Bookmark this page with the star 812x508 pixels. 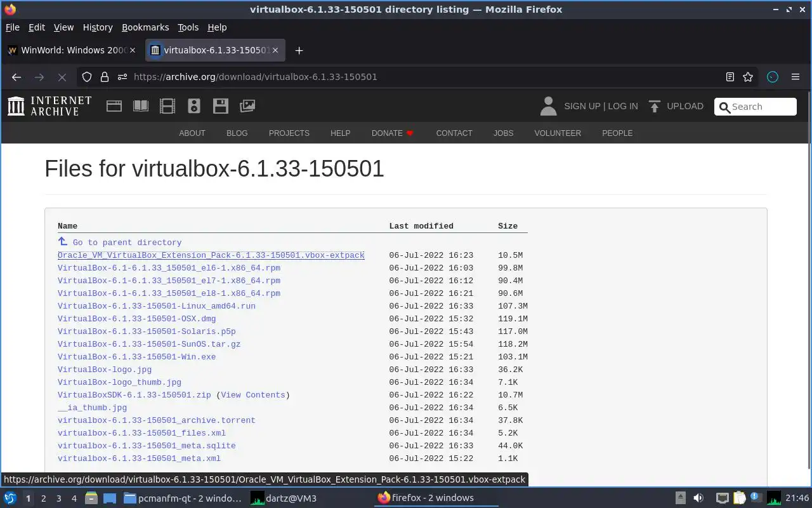(x=748, y=77)
